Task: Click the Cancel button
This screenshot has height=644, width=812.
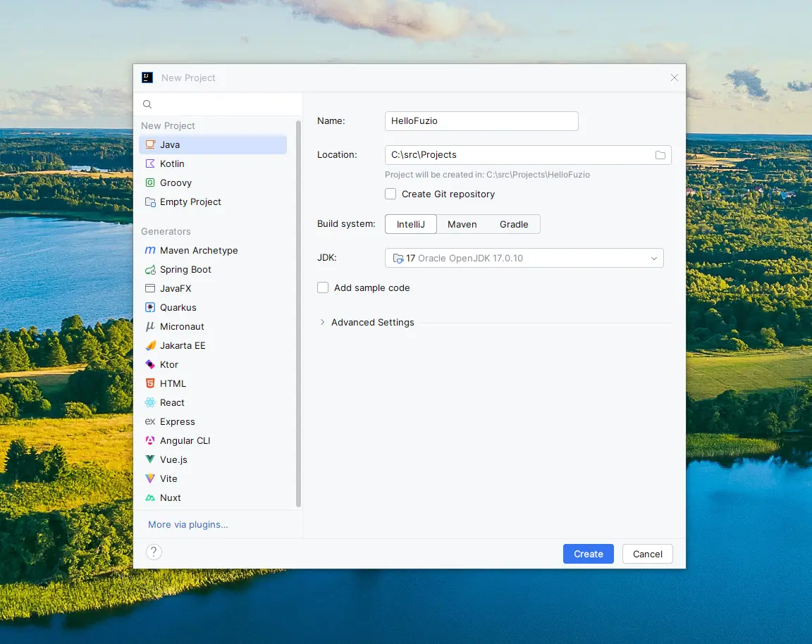Action: (647, 554)
